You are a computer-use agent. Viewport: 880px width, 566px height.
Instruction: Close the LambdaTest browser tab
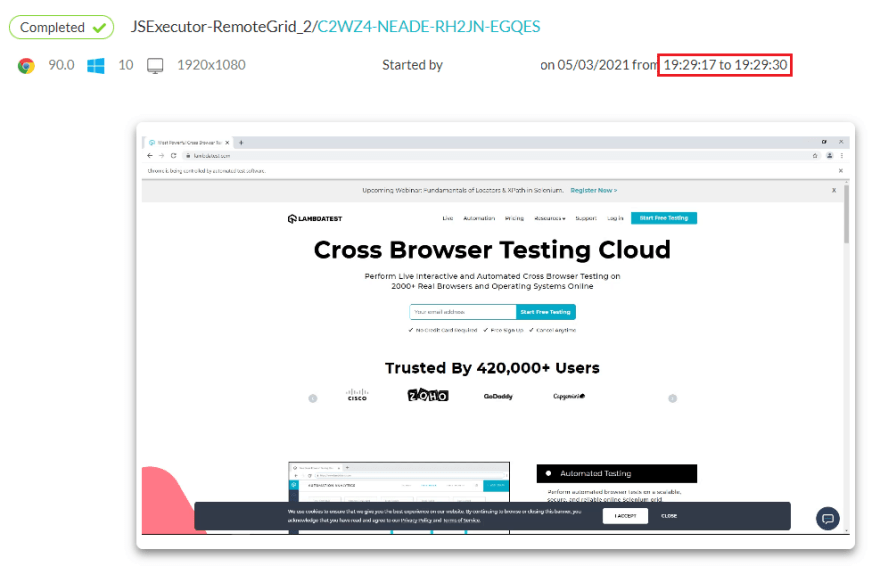coord(227,142)
